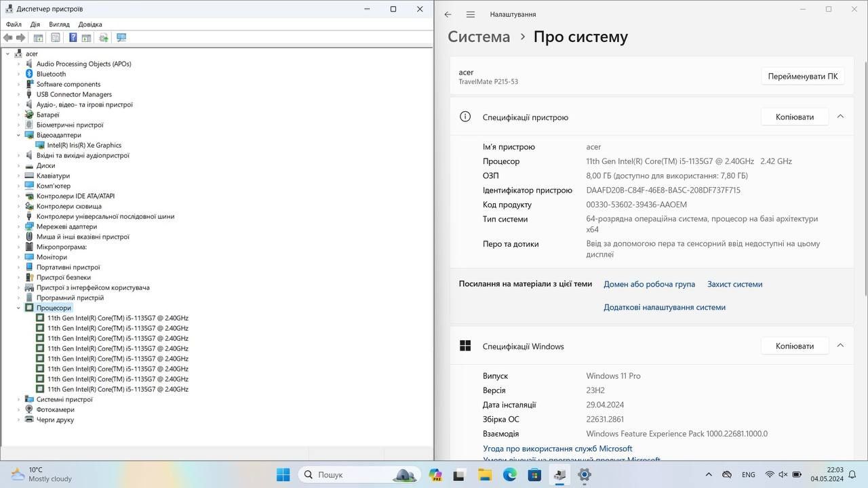Select the Портативні пристрої tree row
This screenshot has height=488, width=868.
point(68,267)
